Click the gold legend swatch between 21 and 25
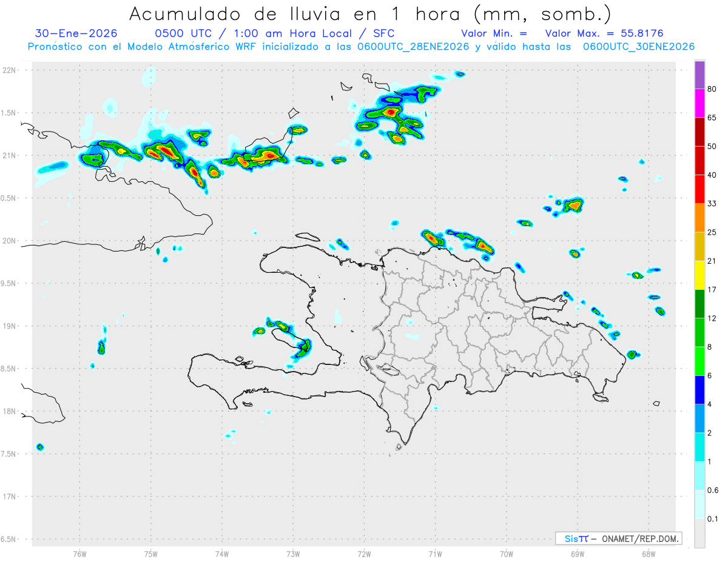This screenshot has width=728, height=562. [x=699, y=247]
